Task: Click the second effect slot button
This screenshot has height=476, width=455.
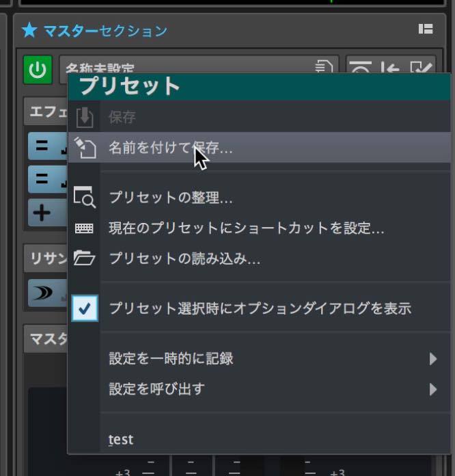Action: [48, 179]
